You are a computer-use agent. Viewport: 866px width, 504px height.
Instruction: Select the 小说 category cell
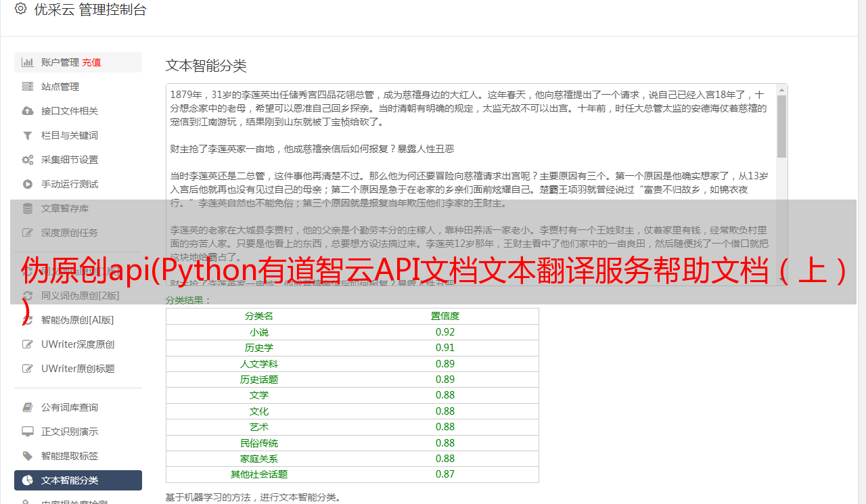259,332
